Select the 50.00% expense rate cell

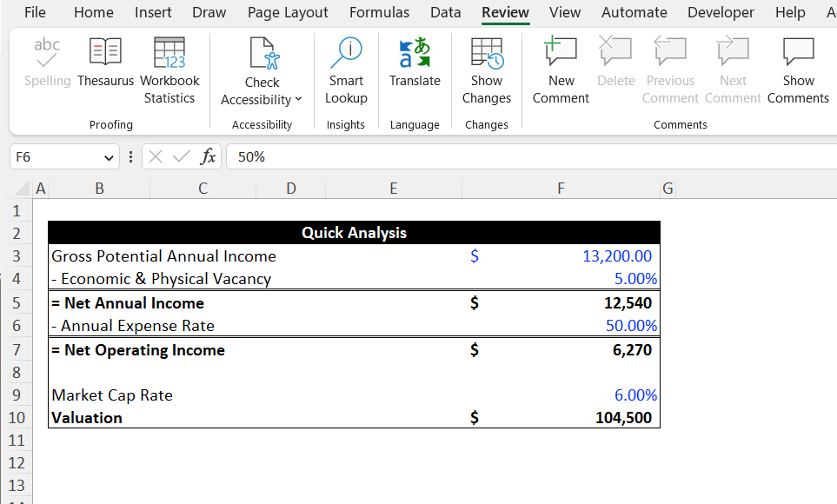561,326
